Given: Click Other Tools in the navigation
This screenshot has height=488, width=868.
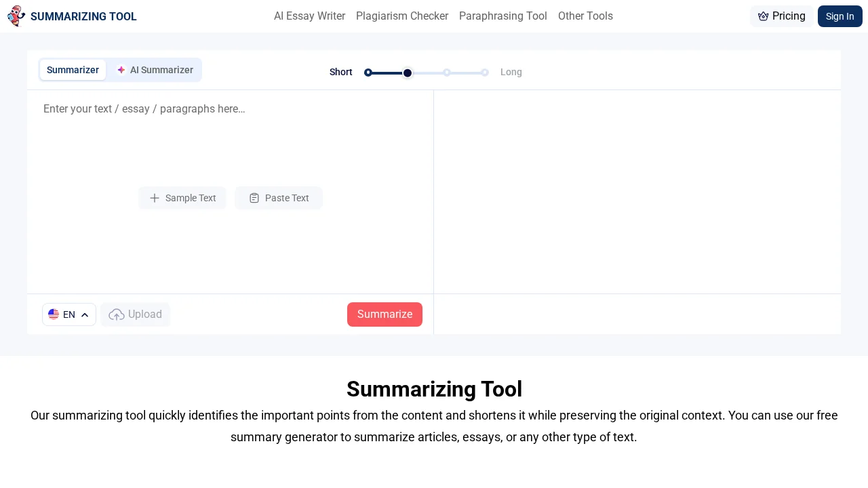Looking at the screenshot, I should click(585, 16).
